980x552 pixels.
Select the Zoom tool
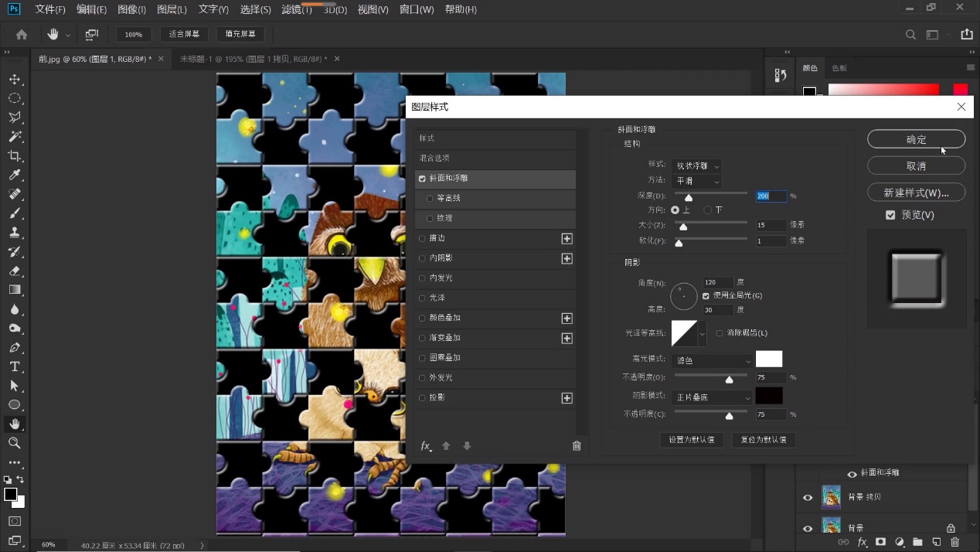point(14,443)
